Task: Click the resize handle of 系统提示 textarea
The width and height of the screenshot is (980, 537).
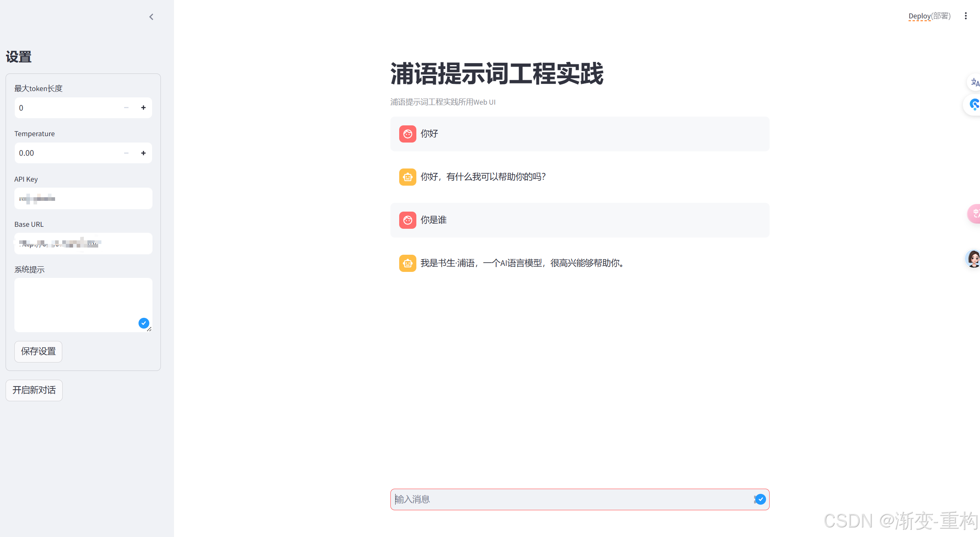Action: coord(149,329)
